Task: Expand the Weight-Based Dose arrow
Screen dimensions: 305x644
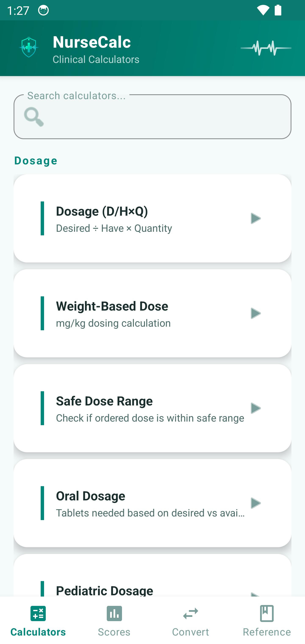Action: coord(255,313)
